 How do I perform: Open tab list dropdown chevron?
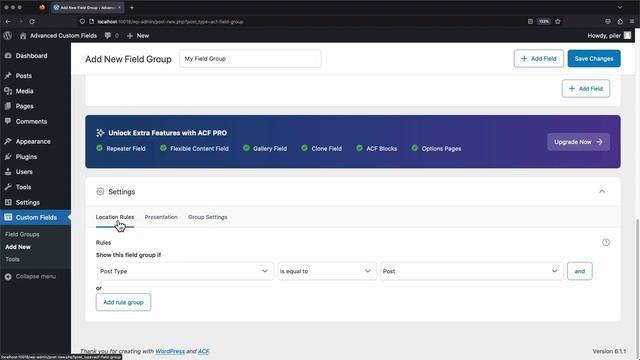tap(620, 7)
